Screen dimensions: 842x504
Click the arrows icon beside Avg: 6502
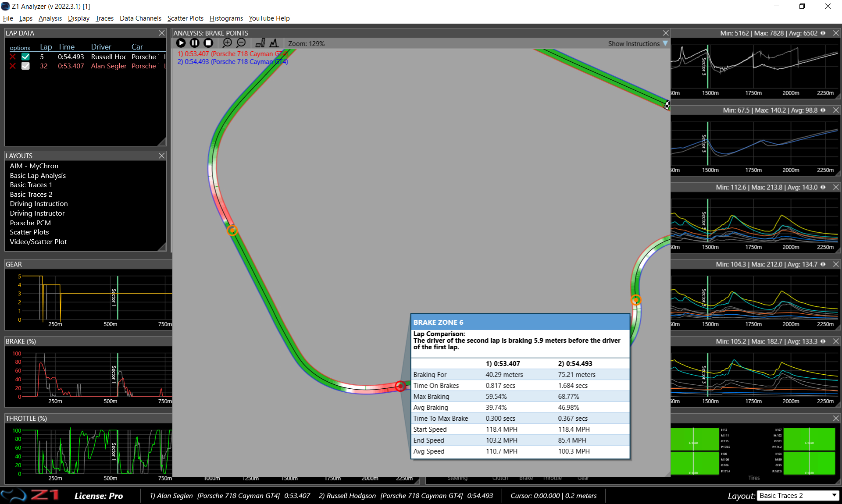(x=823, y=33)
